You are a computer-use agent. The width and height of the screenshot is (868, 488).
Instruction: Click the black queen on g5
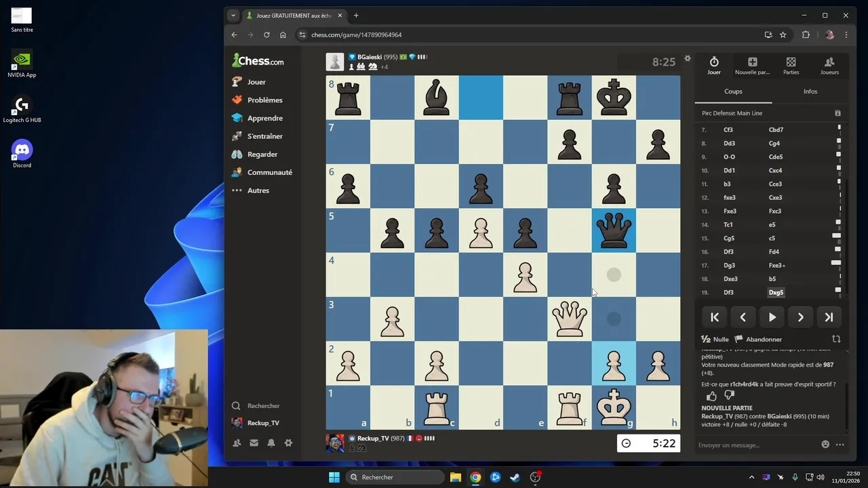click(614, 230)
